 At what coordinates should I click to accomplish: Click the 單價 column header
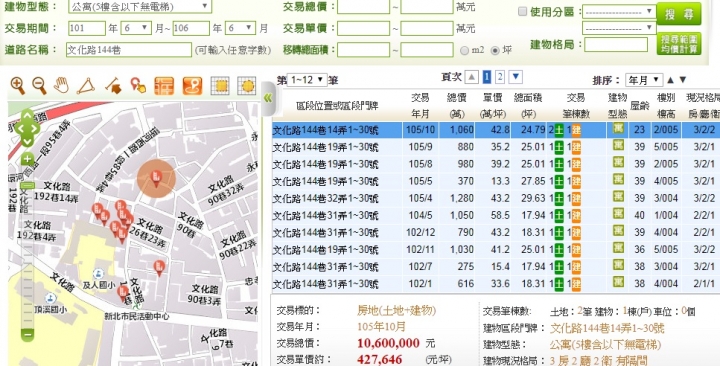click(x=494, y=105)
